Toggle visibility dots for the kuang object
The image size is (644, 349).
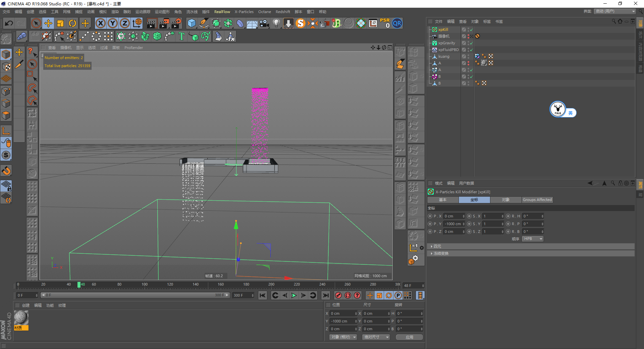(x=469, y=56)
